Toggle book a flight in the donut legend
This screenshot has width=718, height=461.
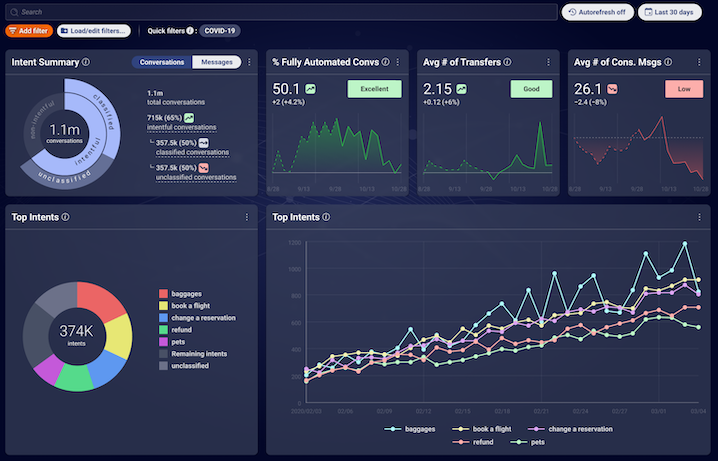pyautogui.click(x=184, y=306)
